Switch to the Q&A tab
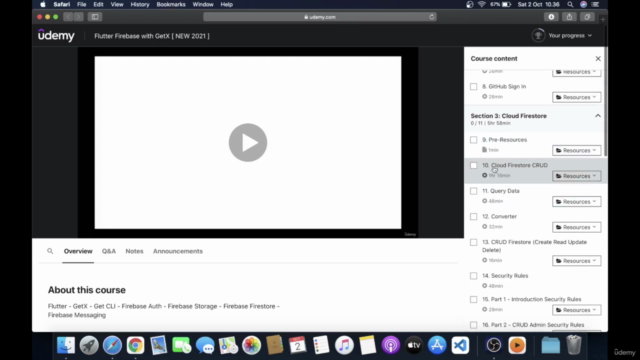This screenshot has width=640, height=360. coord(109,251)
